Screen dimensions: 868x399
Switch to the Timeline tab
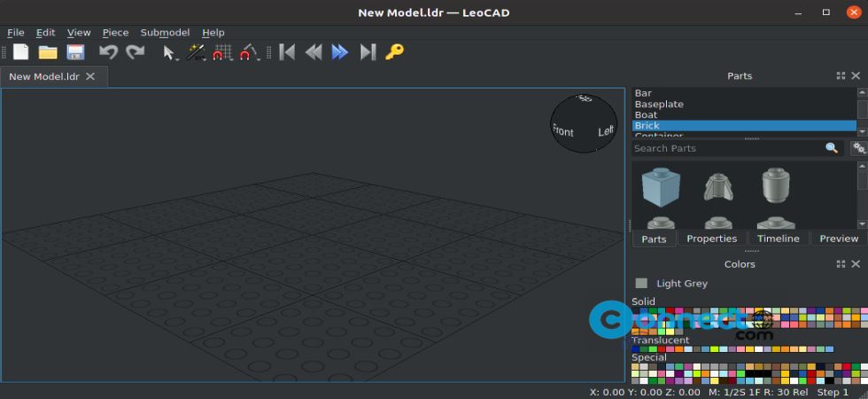(778, 239)
